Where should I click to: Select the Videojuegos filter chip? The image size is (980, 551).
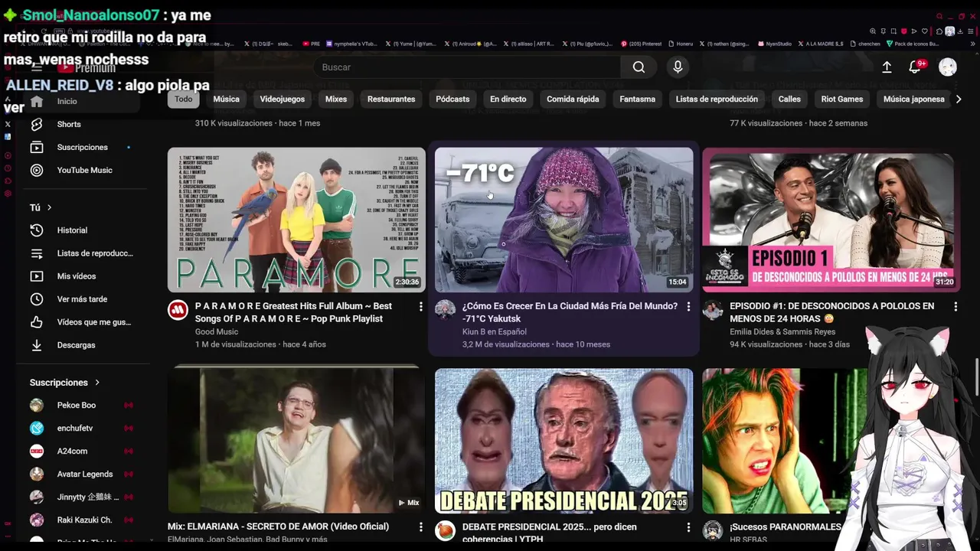coord(282,99)
